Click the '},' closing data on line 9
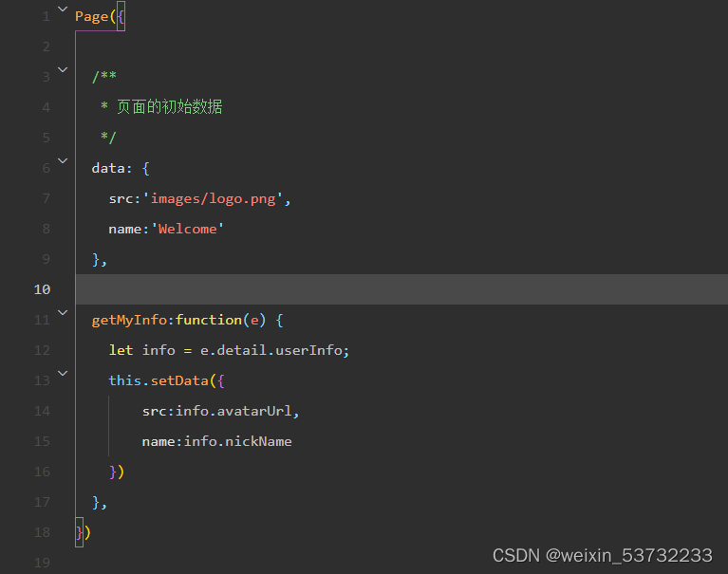728x574 pixels. click(100, 259)
